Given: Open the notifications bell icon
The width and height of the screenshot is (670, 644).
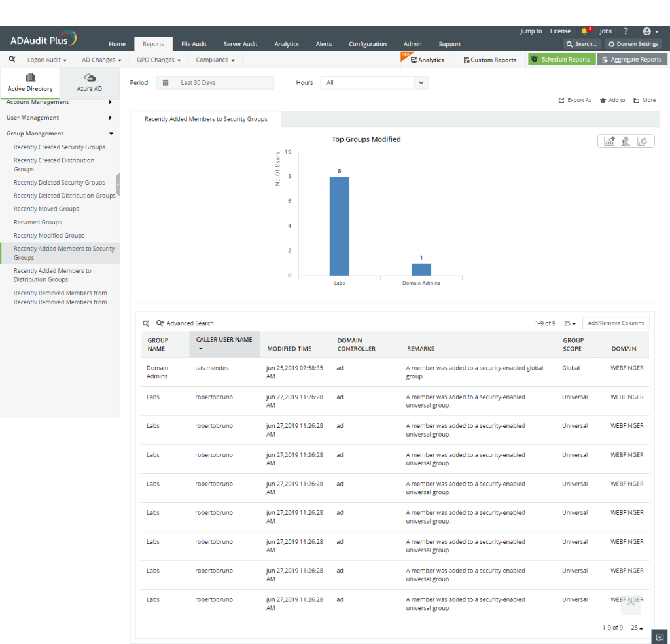Looking at the screenshot, I should (x=584, y=31).
